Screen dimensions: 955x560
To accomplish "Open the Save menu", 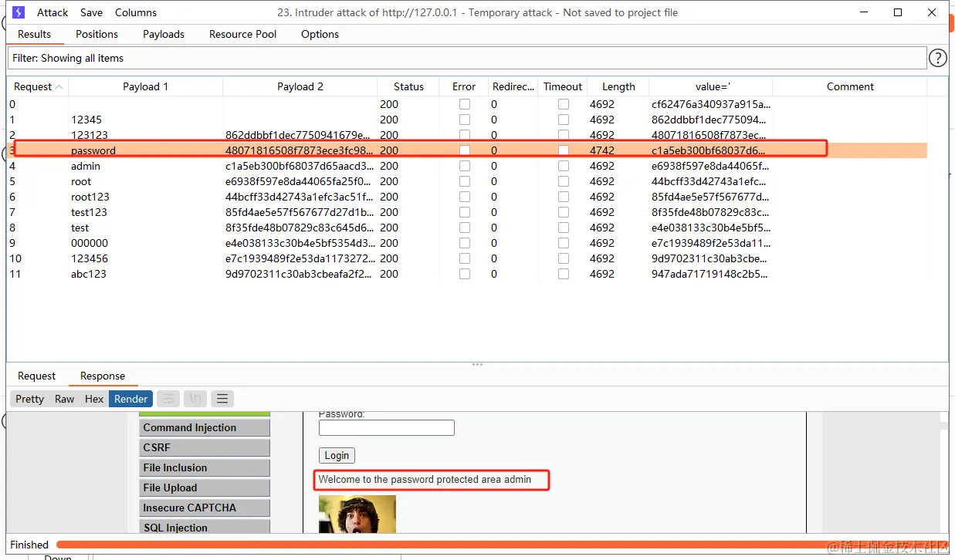I will point(91,12).
